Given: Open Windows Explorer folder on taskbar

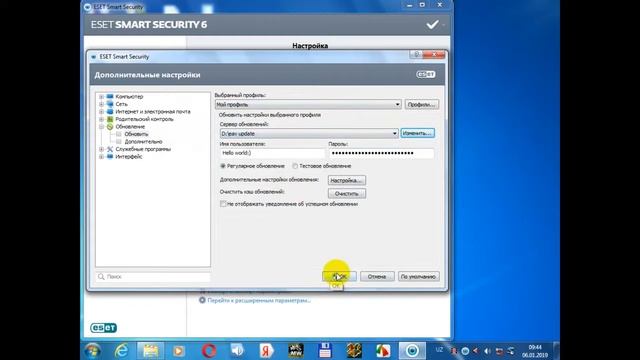Looking at the screenshot, I should [x=150, y=351].
